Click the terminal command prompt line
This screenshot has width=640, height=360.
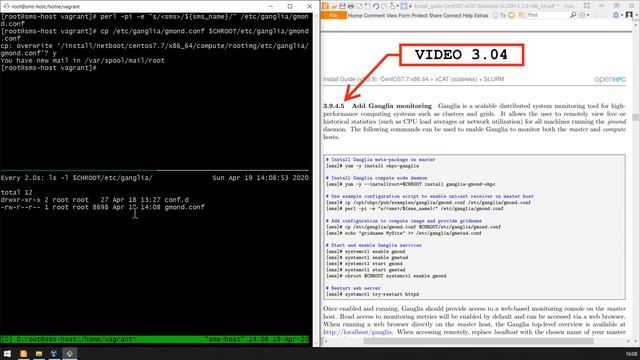point(49,68)
